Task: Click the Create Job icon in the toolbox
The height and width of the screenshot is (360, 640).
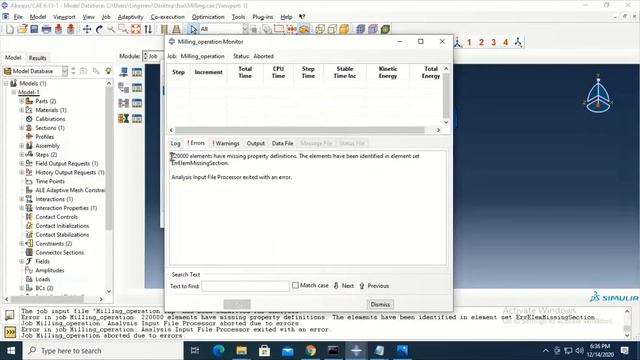Action: [124, 72]
